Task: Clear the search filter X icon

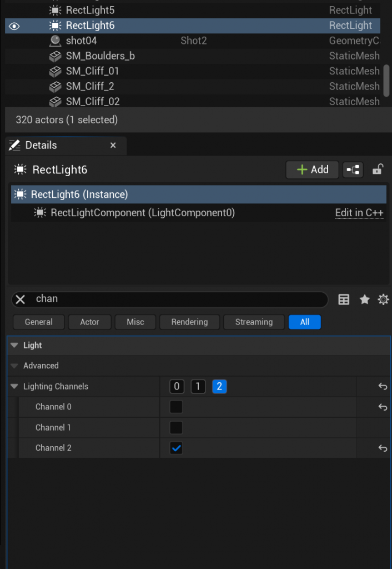Action: coord(21,300)
